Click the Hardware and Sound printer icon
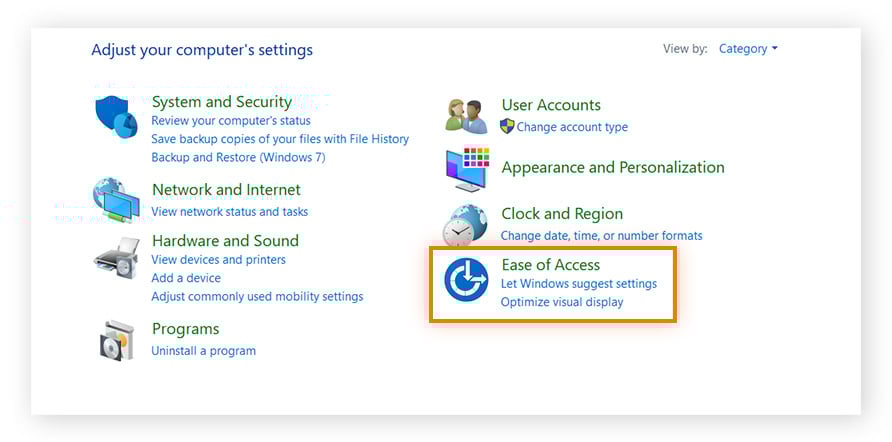The height and width of the screenshot is (442, 892). point(116,257)
